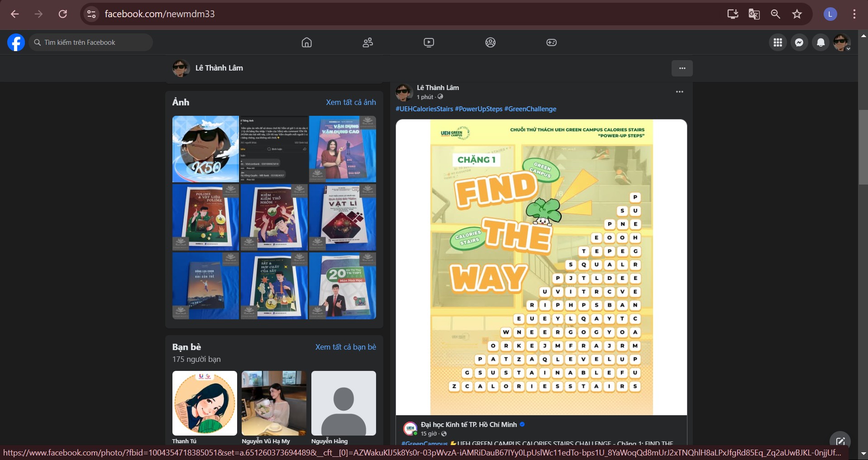Open the Messenger icon
The image size is (868, 460).
click(799, 43)
